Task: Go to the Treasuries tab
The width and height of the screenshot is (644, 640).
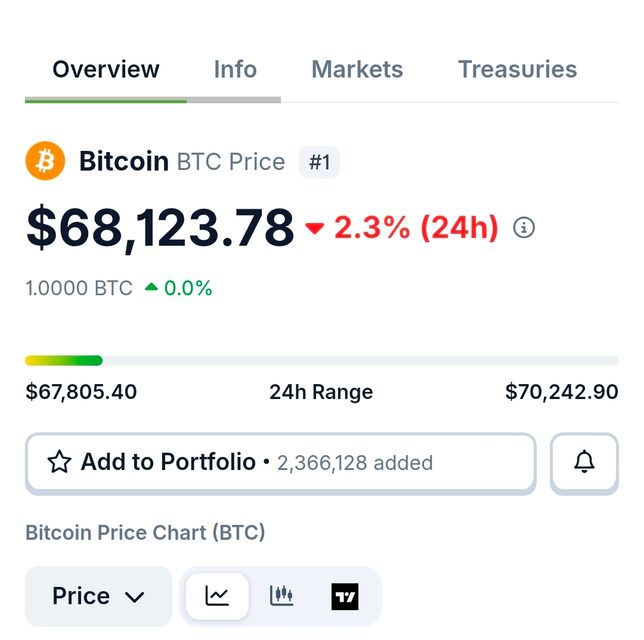Action: click(x=517, y=69)
